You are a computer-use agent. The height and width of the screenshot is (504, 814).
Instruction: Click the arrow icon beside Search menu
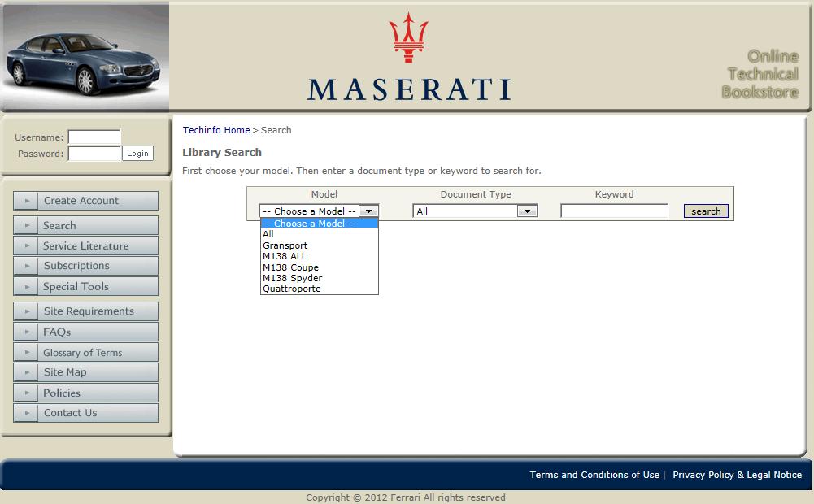click(x=27, y=225)
